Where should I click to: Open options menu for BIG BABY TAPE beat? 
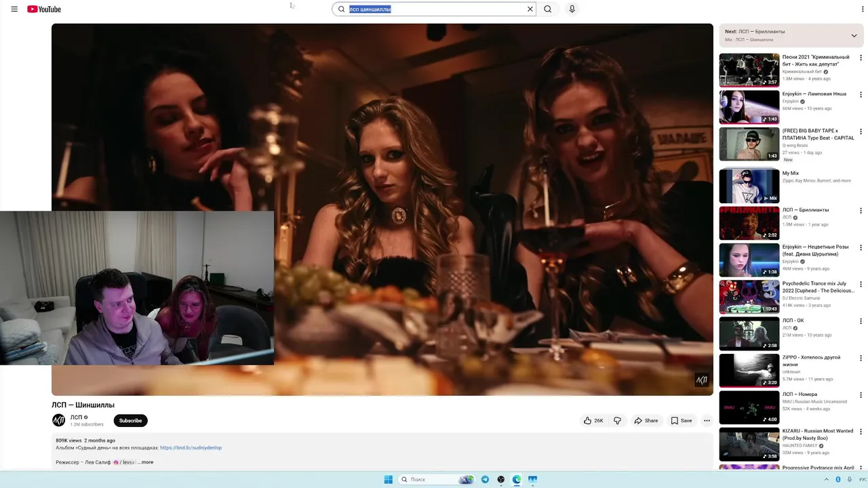(861, 131)
